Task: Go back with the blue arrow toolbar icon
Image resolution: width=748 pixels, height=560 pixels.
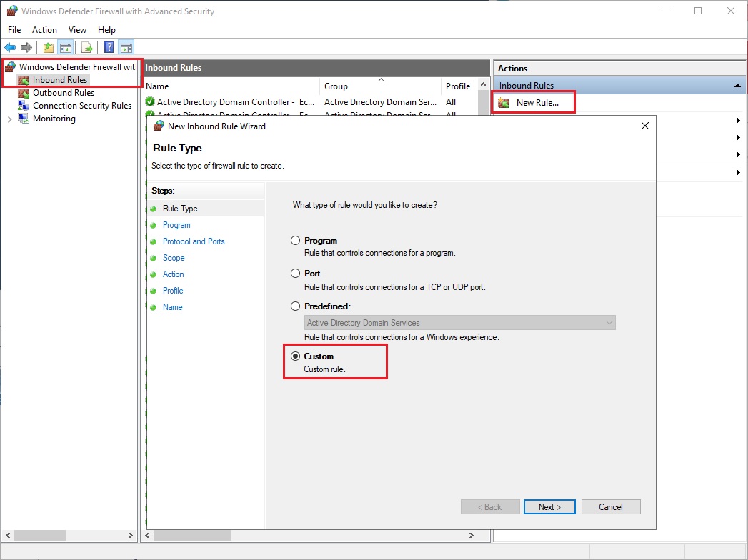Action: [10, 47]
